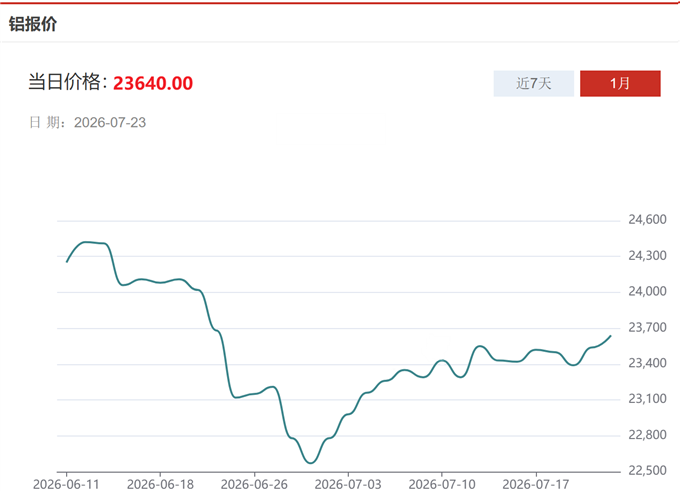Click the 2026-06-26 axis tick label
Image resolution: width=680 pixels, height=491 pixels.
coord(254,484)
